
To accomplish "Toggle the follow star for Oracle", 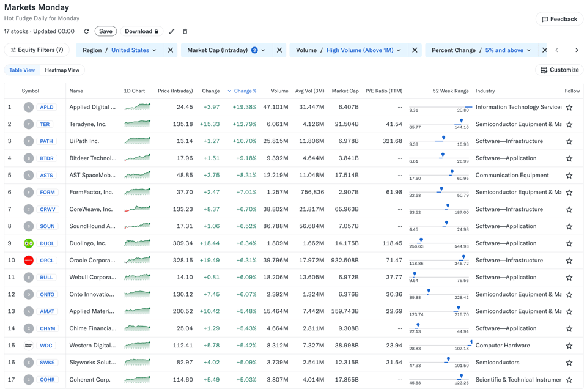I will [569, 260].
